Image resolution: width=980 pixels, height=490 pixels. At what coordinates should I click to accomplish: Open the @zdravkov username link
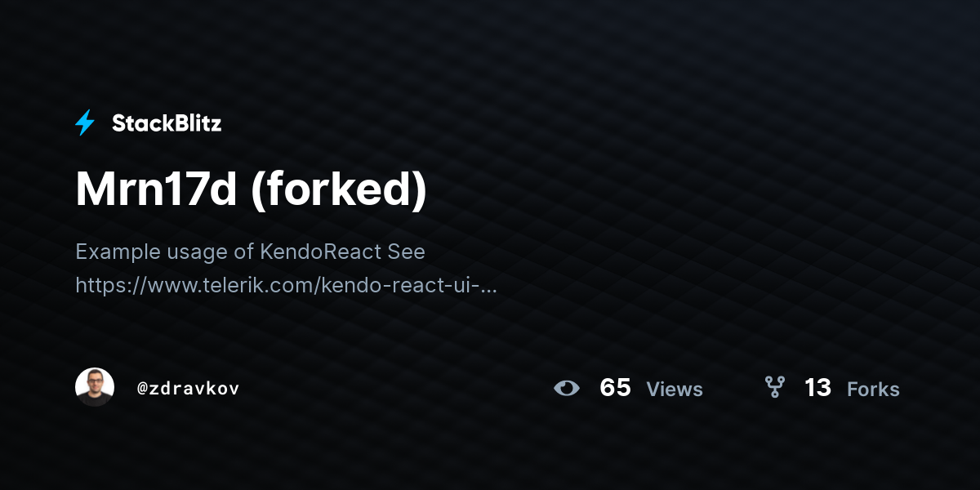point(189,389)
